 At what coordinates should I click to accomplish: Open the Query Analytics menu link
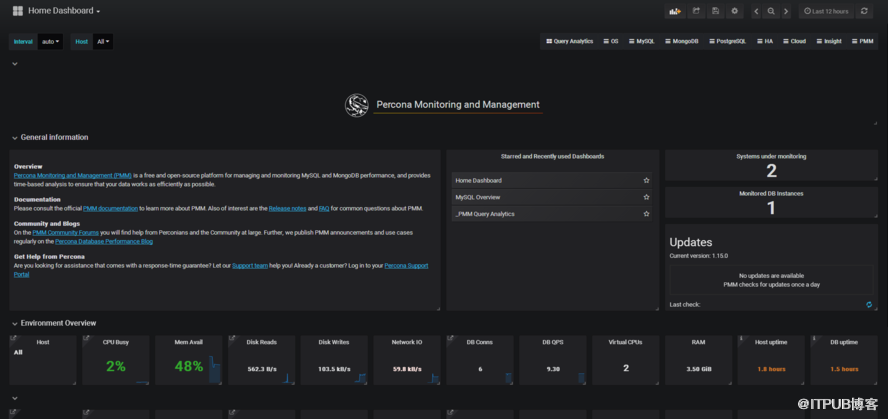pos(569,41)
